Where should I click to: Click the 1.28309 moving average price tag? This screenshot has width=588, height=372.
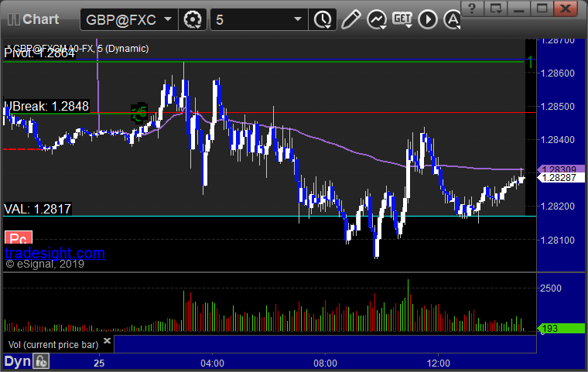pos(561,169)
